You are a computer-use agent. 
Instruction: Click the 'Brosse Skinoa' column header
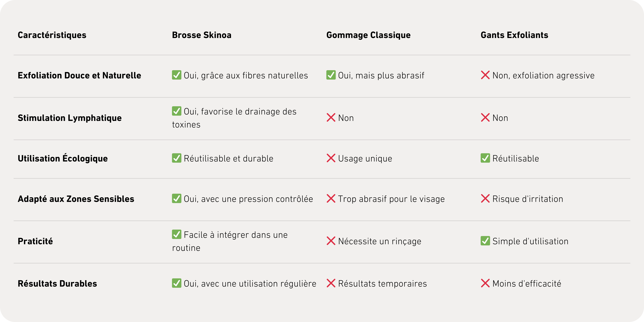point(202,35)
